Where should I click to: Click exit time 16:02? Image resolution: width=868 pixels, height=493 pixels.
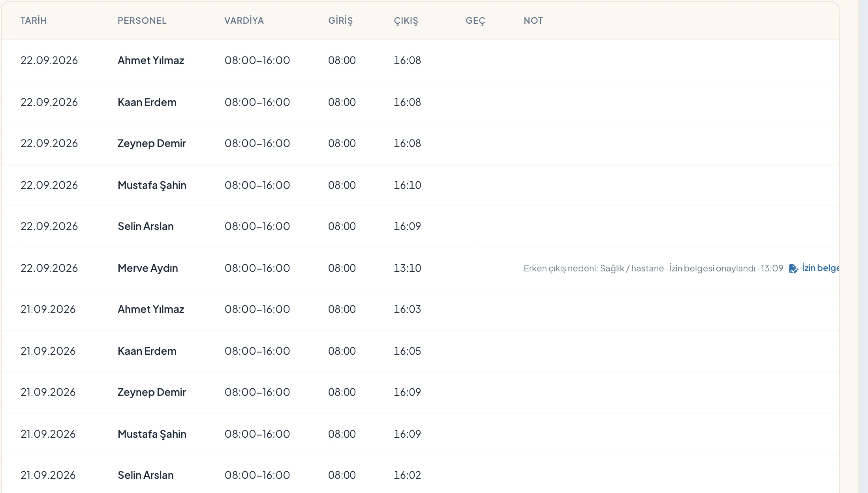point(408,475)
